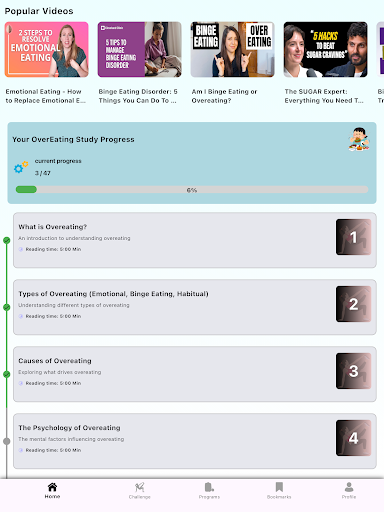
Task: Select completed checkmark for What is Overeating
Action: point(7,240)
